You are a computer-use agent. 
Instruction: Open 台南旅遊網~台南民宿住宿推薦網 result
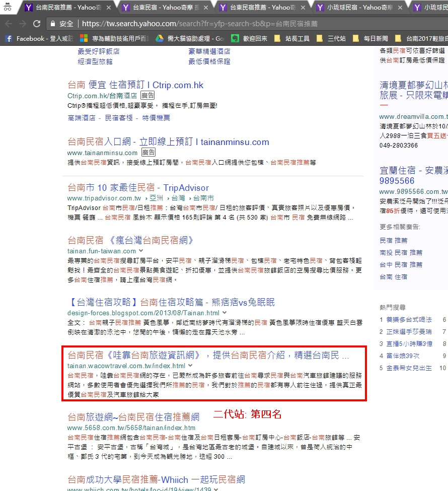tap(133, 417)
